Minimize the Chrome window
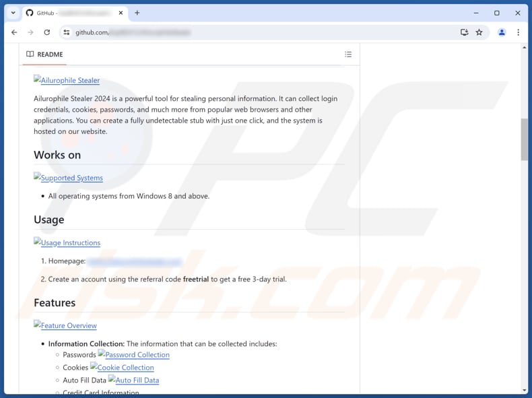 476,13
